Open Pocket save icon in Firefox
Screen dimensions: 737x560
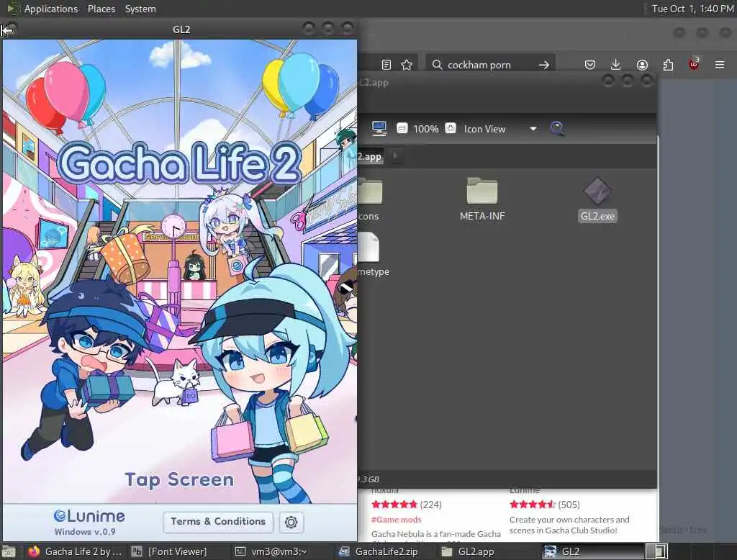(x=590, y=64)
